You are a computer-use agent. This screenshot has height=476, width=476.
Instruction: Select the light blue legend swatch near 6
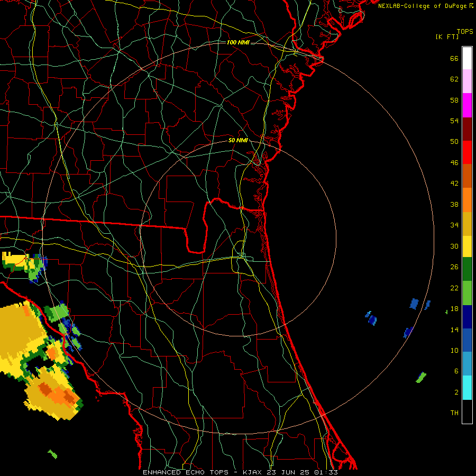[x=467, y=364]
